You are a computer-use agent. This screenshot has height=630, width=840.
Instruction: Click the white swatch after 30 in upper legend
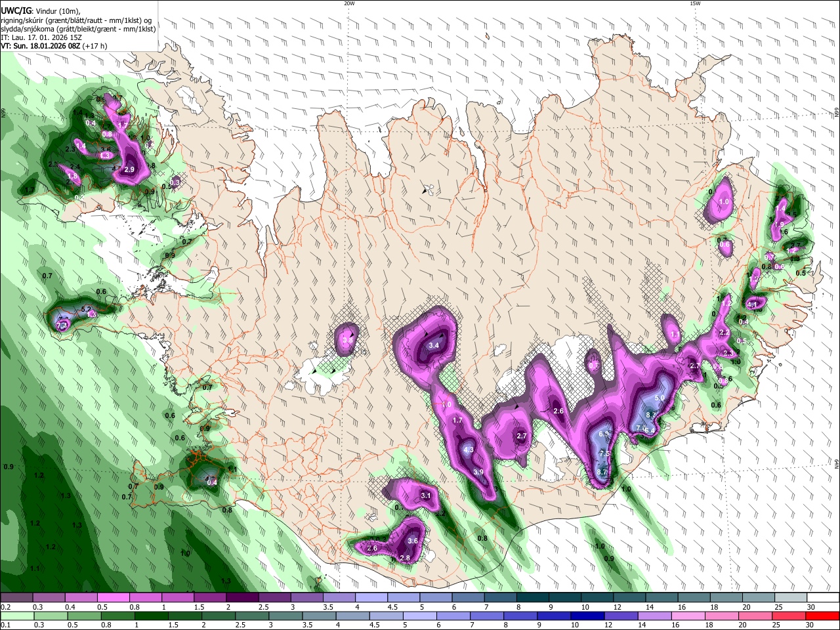(x=824, y=597)
